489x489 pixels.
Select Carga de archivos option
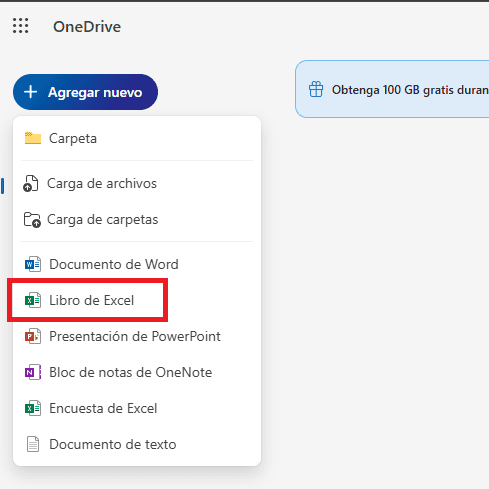137,183
